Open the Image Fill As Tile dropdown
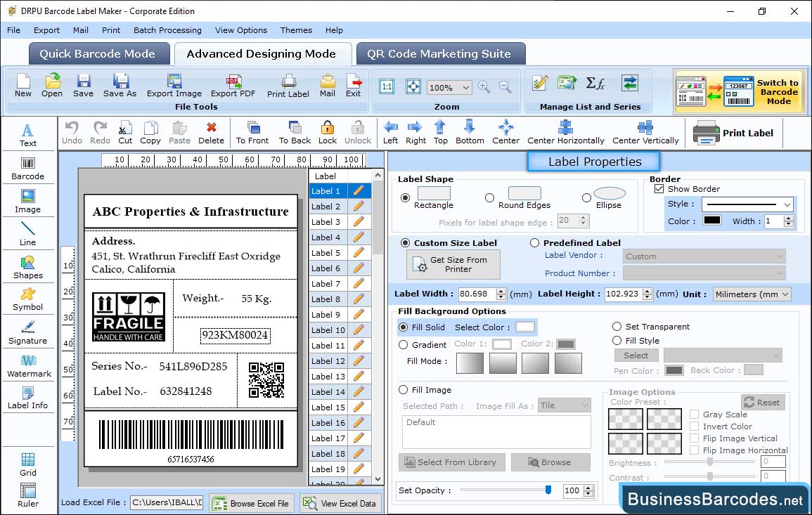This screenshot has width=812, height=515. 564,405
